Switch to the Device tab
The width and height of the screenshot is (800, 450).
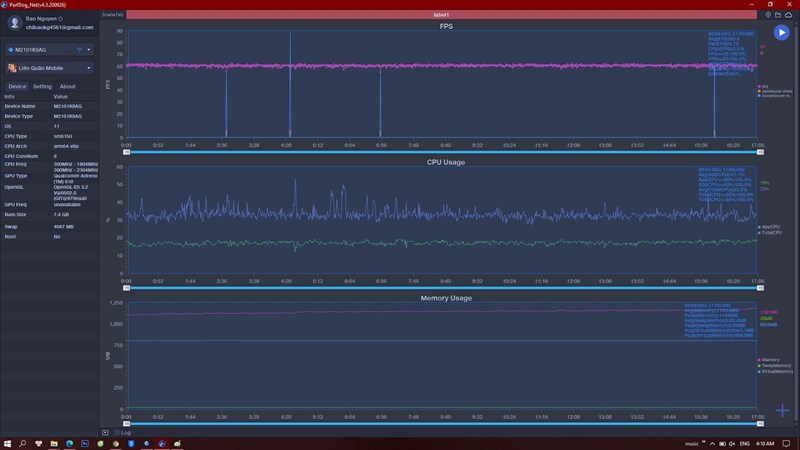click(x=17, y=87)
